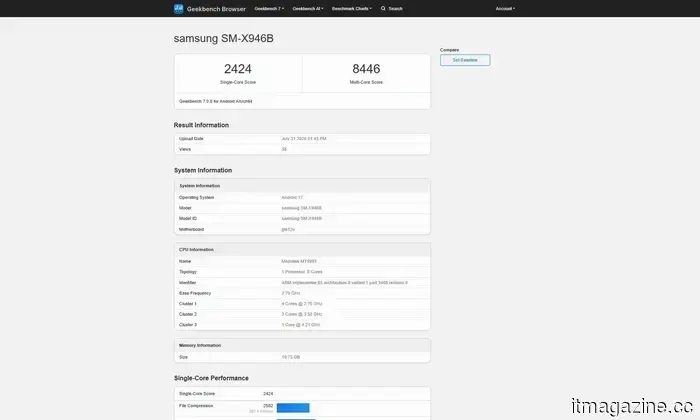The width and height of the screenshot is (700, 420).
Task: Open the Geekbench AI dropdown menu
Action: pos(308,8)
